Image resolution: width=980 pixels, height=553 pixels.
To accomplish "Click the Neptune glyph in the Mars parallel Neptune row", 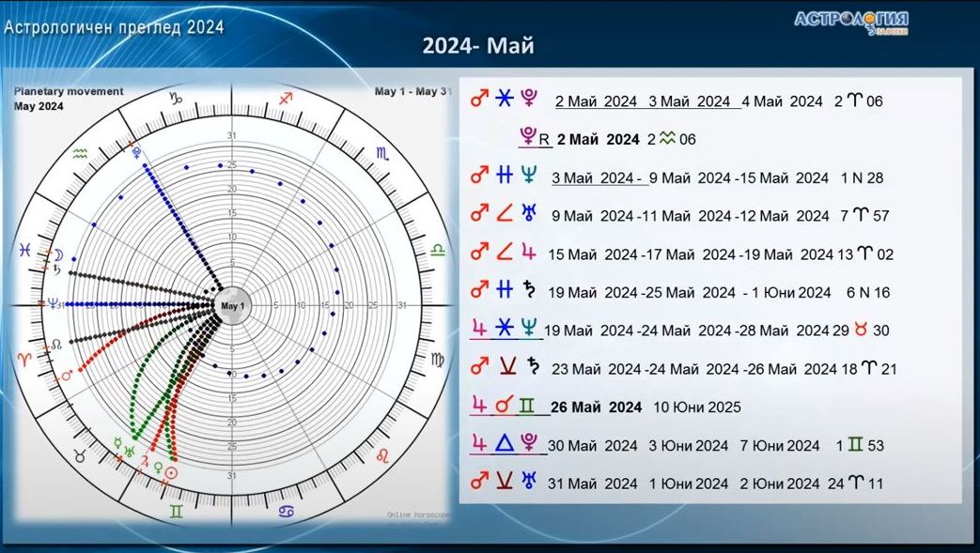I will (529, 175).
